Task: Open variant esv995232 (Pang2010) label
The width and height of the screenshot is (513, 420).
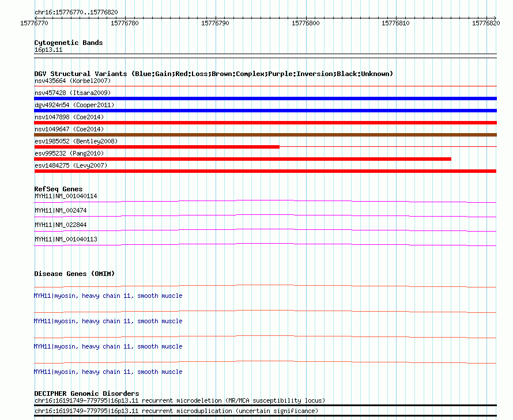Action: point(69,153)
